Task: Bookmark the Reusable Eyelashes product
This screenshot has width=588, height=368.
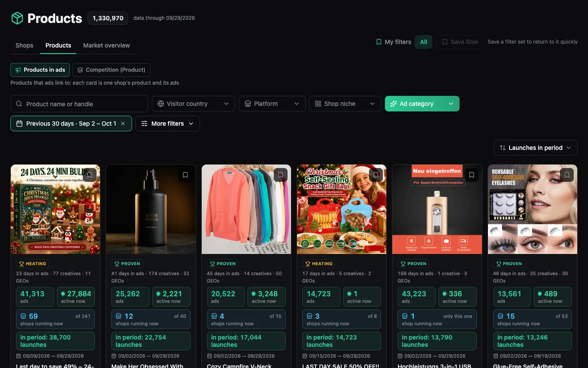Action: tap(567, 175)
